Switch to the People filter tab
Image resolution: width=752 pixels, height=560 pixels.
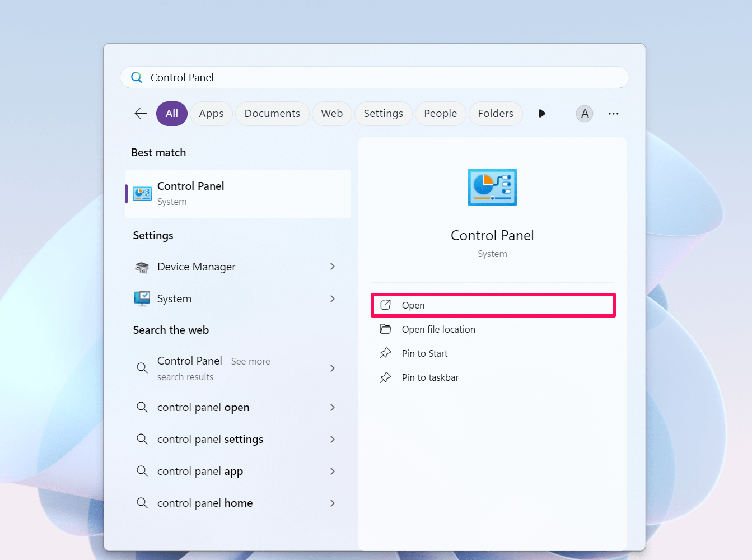click(440, 114)
